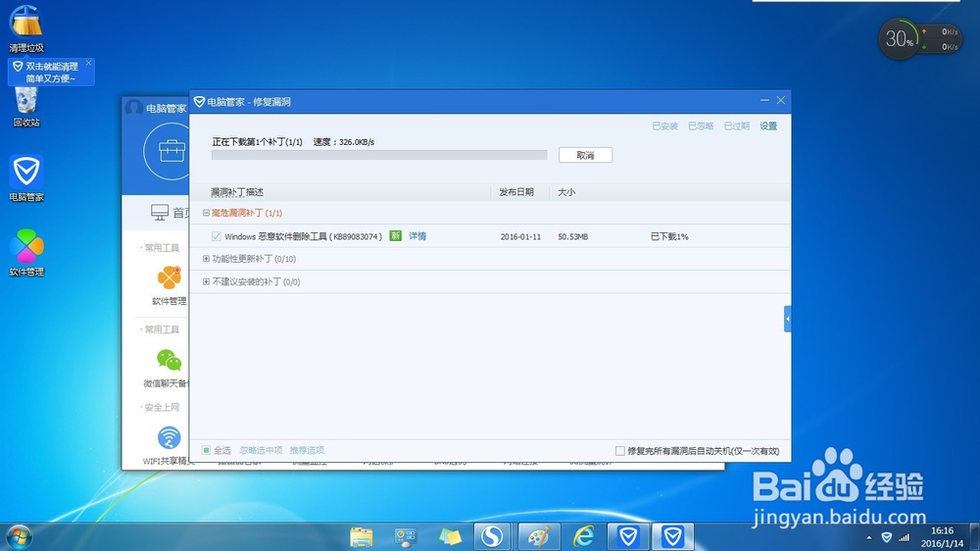Expand the 不建议安装的补丁 (0/0) group
Screen dimensions: 980x551
[x=206, y=281]
